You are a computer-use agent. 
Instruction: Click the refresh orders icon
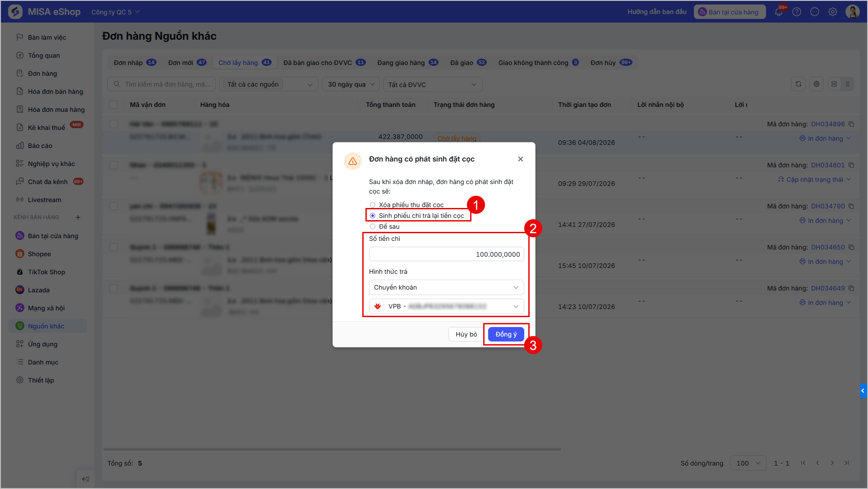(x=799, y=84)
